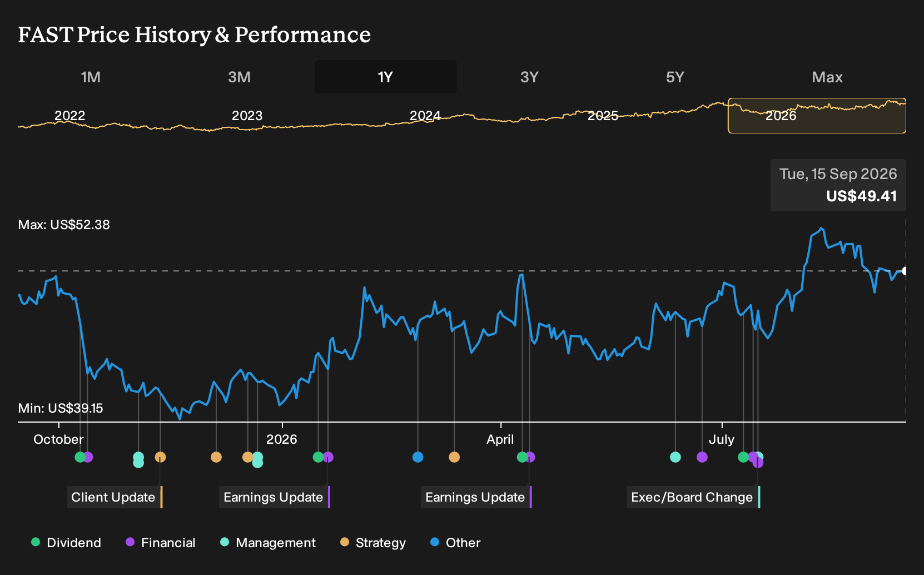Click the green Dividend dot right of 2026 label
924x575 pixels.
click(x=318, y=457)
